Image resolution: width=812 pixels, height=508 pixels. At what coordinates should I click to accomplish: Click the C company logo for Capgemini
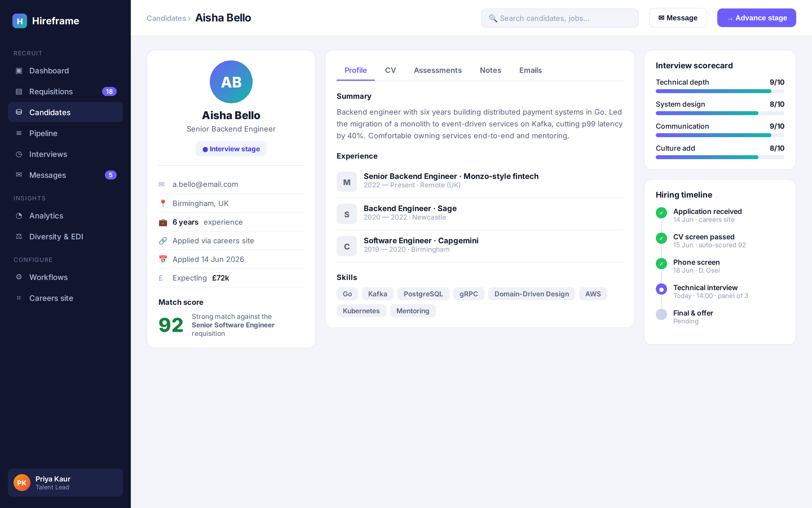tap(347, 246)
